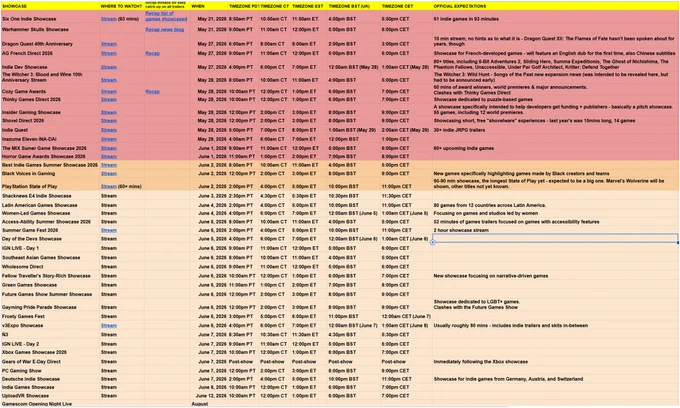Viewport: 680px width, 408px height.
Task: Open the Shovel Direct 2026 Stream link
Action: 108,121
